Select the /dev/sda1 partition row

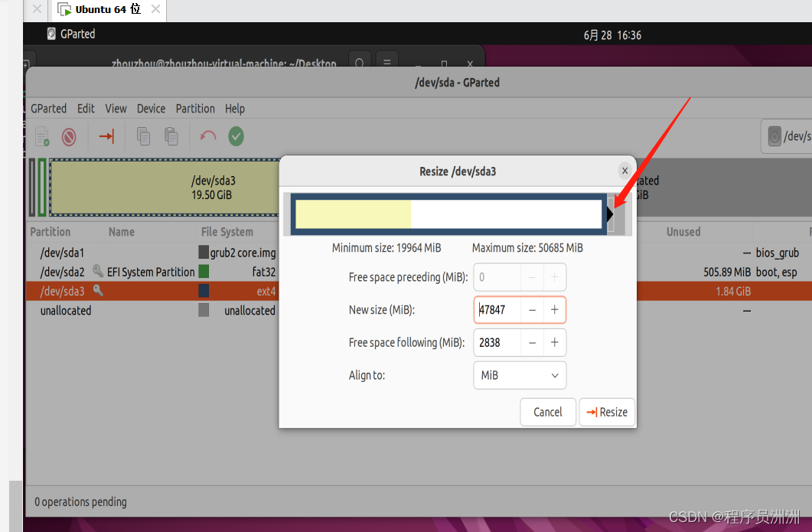(153, 253)
